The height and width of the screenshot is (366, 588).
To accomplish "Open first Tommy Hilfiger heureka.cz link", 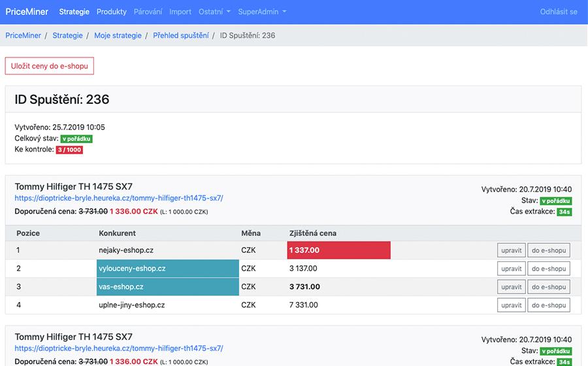I will click(119, 198).
